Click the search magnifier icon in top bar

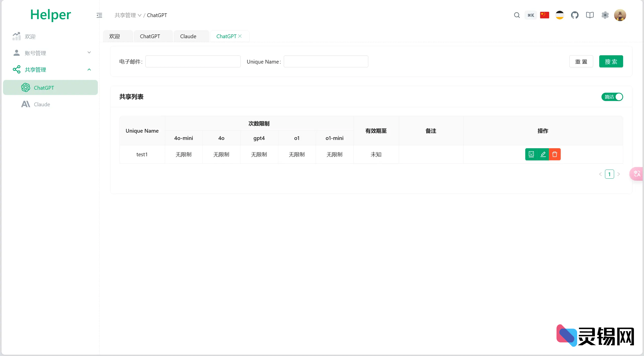click(517, 15)
